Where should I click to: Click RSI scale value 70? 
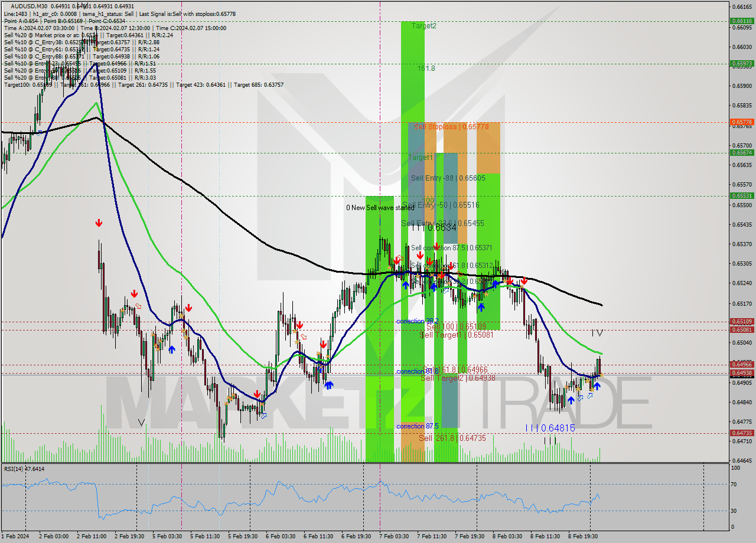tap(734, 484)
